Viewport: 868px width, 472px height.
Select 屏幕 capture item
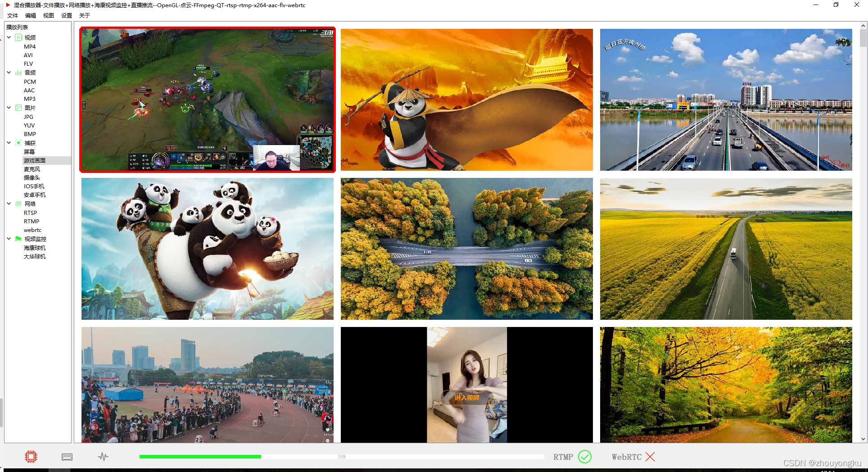point(29,152)
